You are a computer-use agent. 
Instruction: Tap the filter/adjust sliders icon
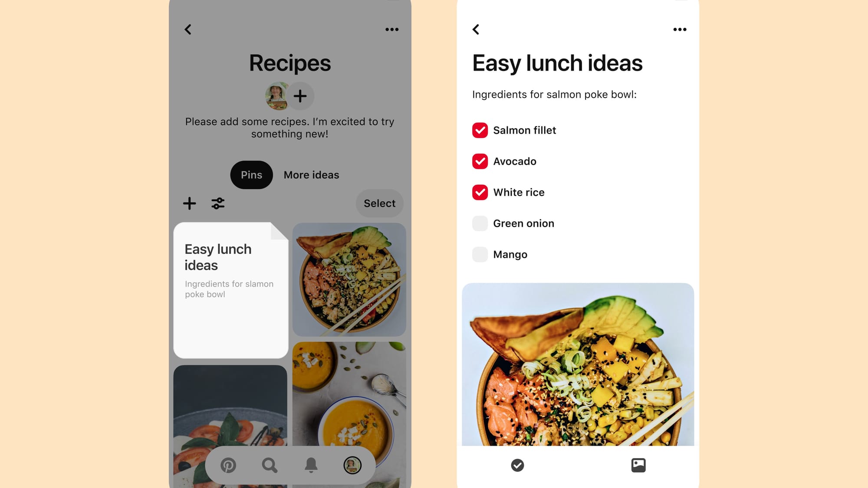point(217,203)
